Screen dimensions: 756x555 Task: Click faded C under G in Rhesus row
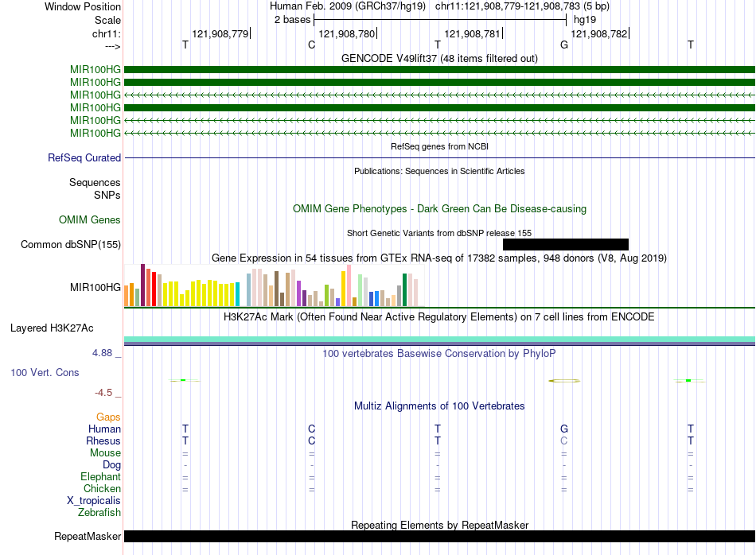564,441
